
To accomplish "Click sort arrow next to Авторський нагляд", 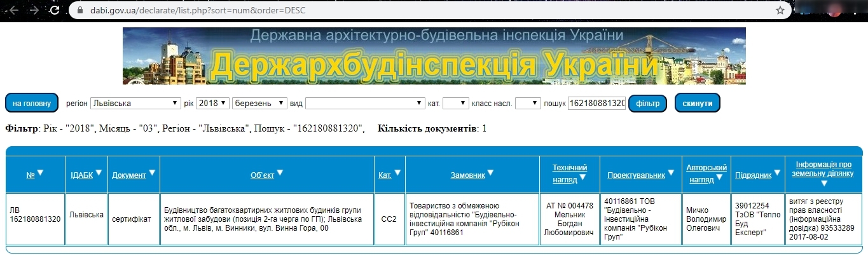I will (720, 177).
